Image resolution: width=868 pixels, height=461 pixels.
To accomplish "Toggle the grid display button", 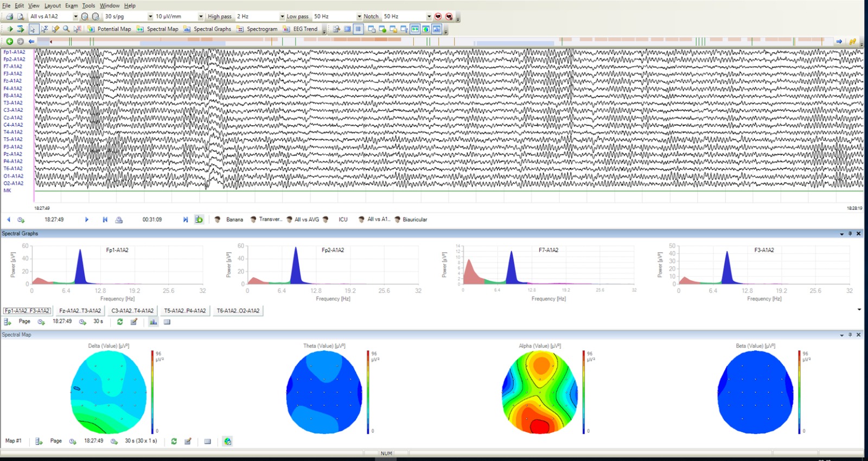I will pyautogui.click(x=358, y=29).
